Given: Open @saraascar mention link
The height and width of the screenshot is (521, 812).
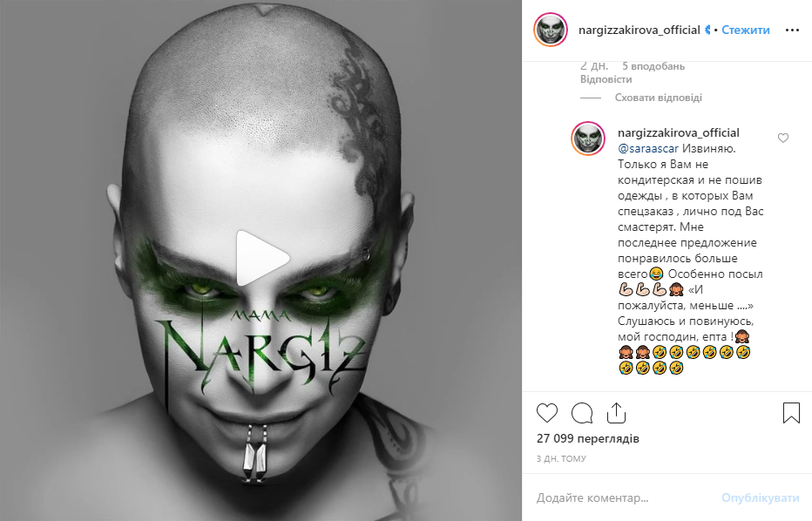Looking at the screenshot, I should pos(648,149).
